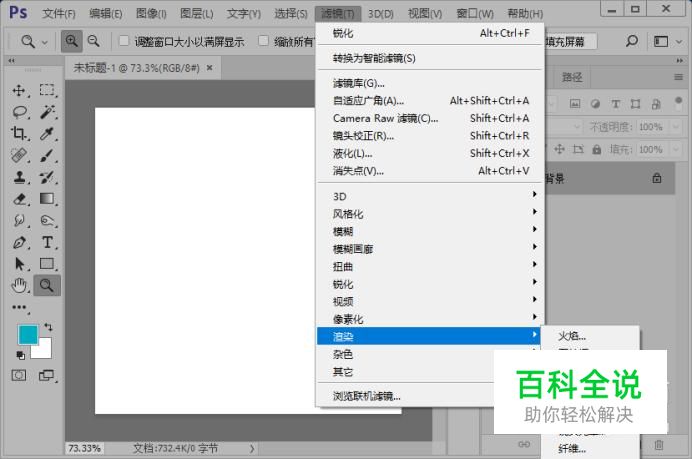
Task: Open the workspace switcher dropdown arrow
Action: (x=679, y=42)
